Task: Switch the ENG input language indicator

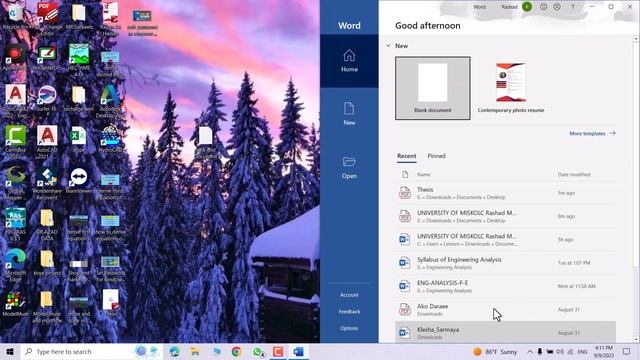Action: click(x=582, y=351)
